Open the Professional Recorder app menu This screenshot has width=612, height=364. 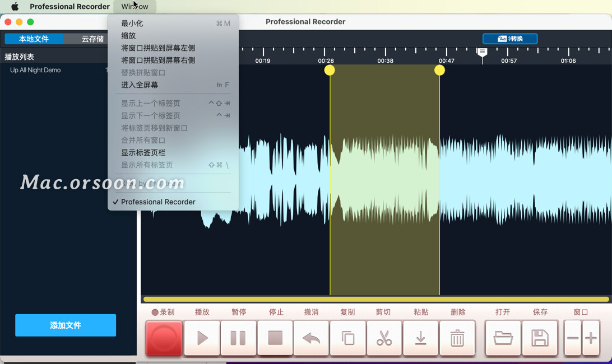pyautogui.click(x=70, y=6)
